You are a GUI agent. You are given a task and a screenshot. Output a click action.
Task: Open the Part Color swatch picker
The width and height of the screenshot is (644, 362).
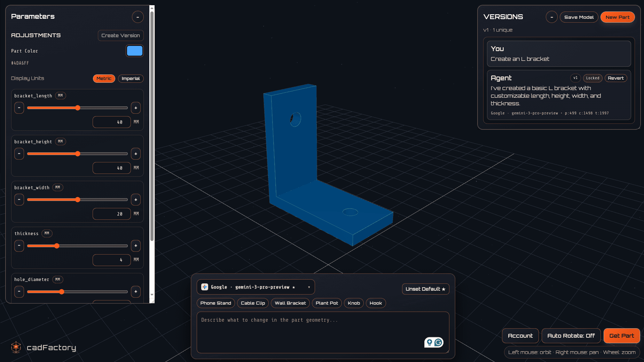pyautogui.click(x=135, y=51)
